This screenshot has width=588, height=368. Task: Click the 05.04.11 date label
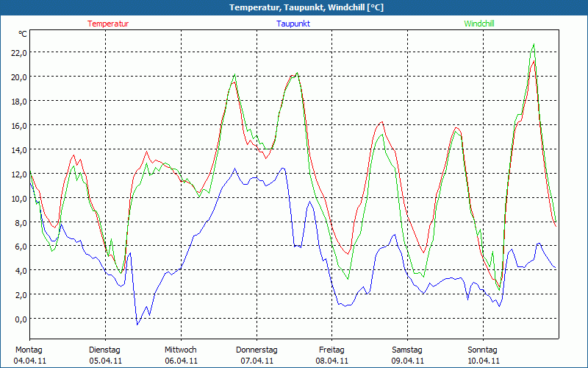[x=105, y=361]
